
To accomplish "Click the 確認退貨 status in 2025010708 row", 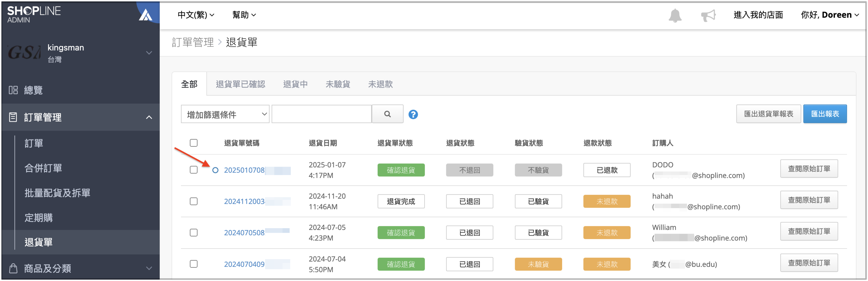I will click(x=401, y=170).
